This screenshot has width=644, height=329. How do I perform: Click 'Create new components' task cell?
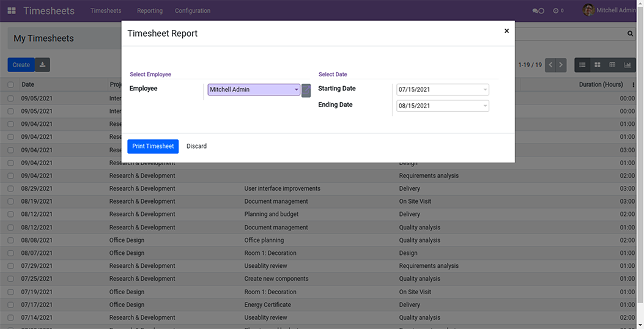coord(276,278)
